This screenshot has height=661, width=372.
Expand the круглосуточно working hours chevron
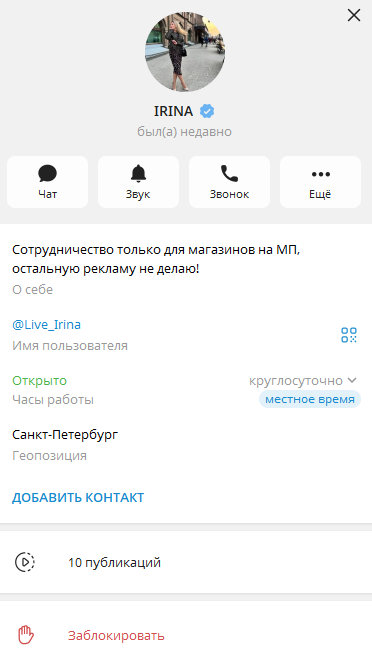[352, 380]
